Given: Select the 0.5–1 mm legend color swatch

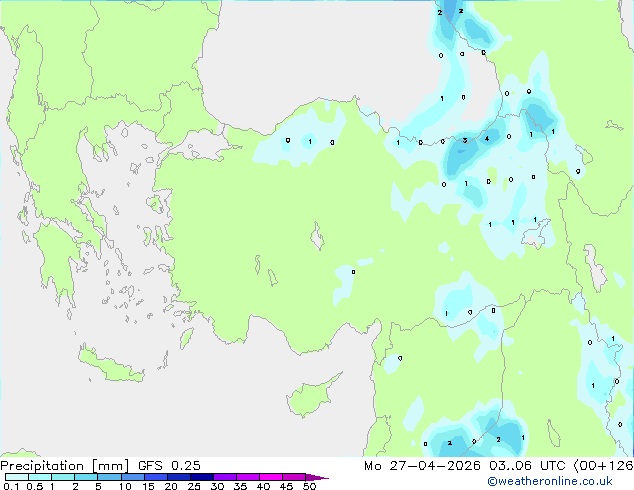Looking at the screenshot, I should pos(40,477).
